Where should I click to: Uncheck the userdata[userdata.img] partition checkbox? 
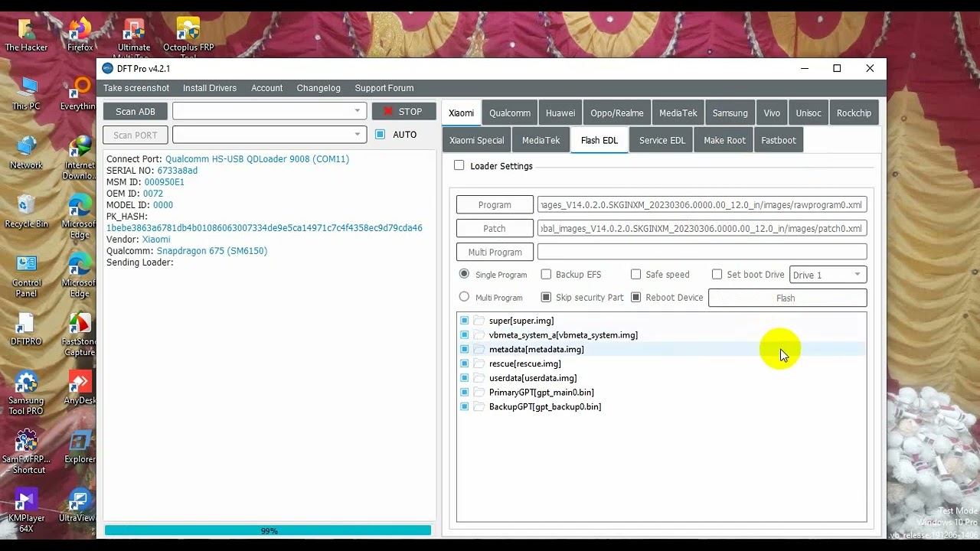(464, 378)
